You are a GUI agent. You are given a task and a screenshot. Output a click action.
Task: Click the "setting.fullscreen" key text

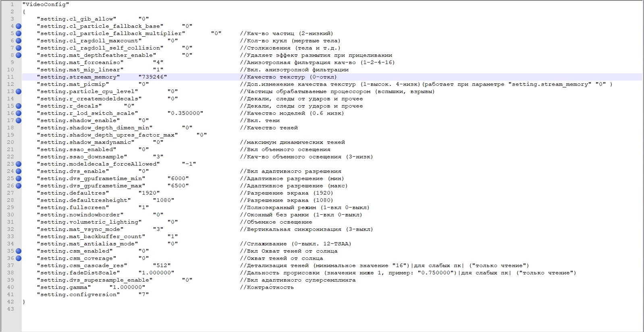click(73, 207)
